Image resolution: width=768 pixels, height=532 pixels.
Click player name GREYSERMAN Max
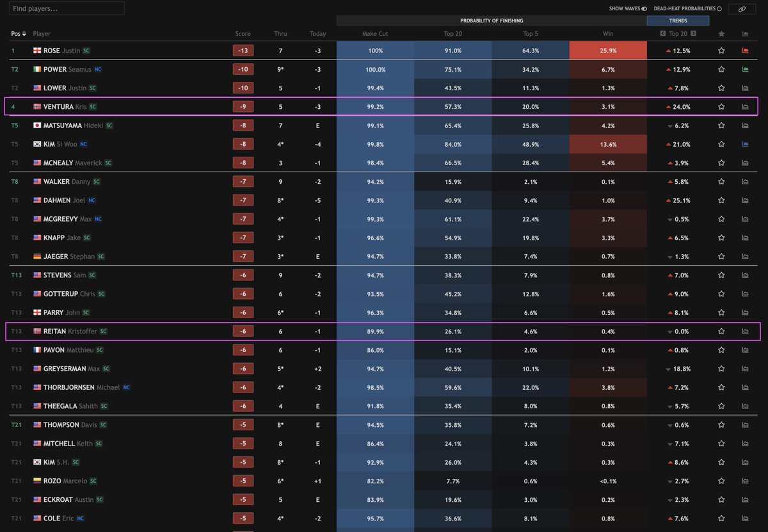[x=72, y=369]
